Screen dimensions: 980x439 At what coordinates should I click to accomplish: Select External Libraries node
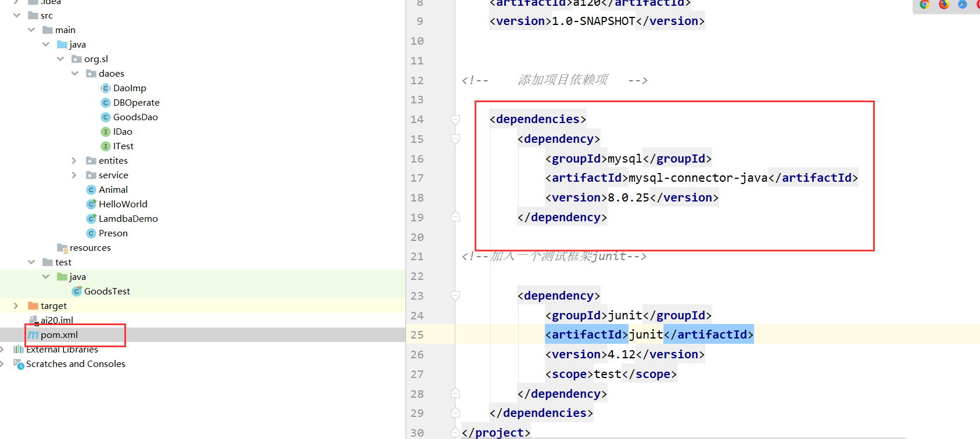pos(62,350)
